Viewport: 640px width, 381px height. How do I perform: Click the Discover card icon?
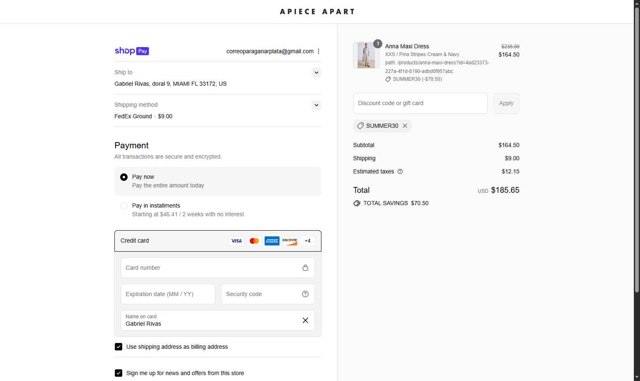click(x=290, y=241)
